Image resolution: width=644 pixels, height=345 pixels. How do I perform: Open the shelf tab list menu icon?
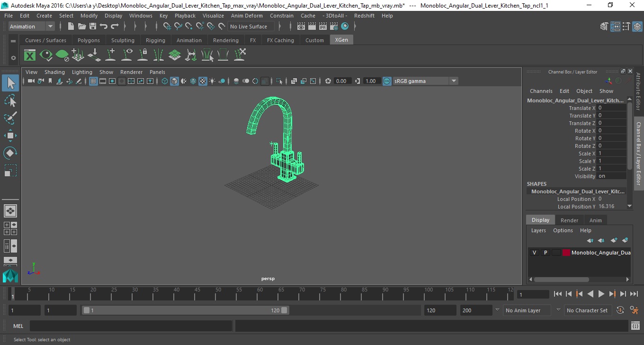(13, 41)
